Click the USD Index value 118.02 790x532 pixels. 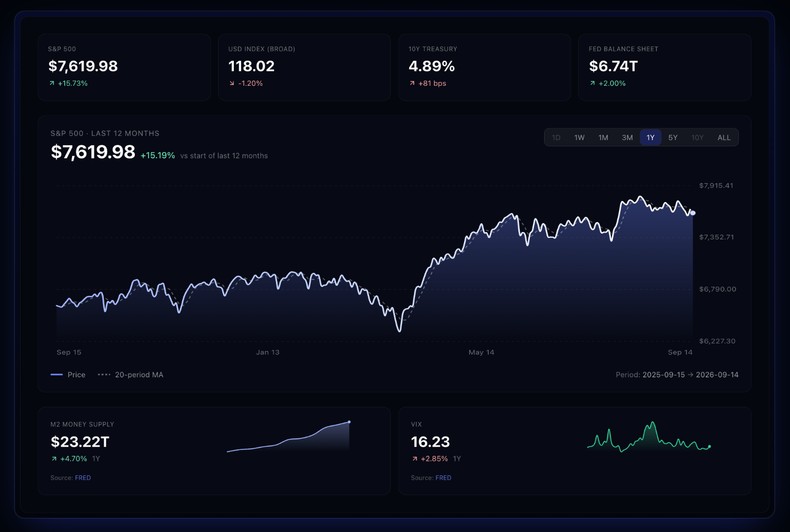click(x=252, y=66)
